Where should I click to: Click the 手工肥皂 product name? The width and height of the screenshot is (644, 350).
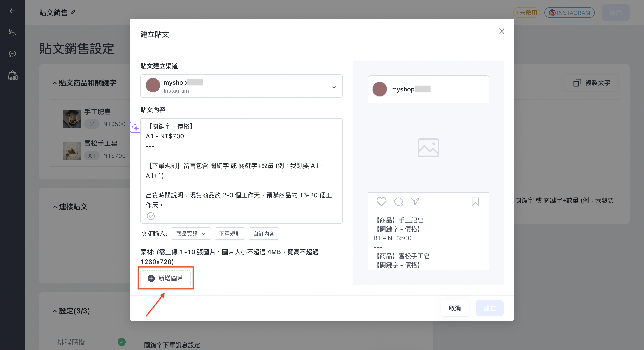tap(97, 112)
